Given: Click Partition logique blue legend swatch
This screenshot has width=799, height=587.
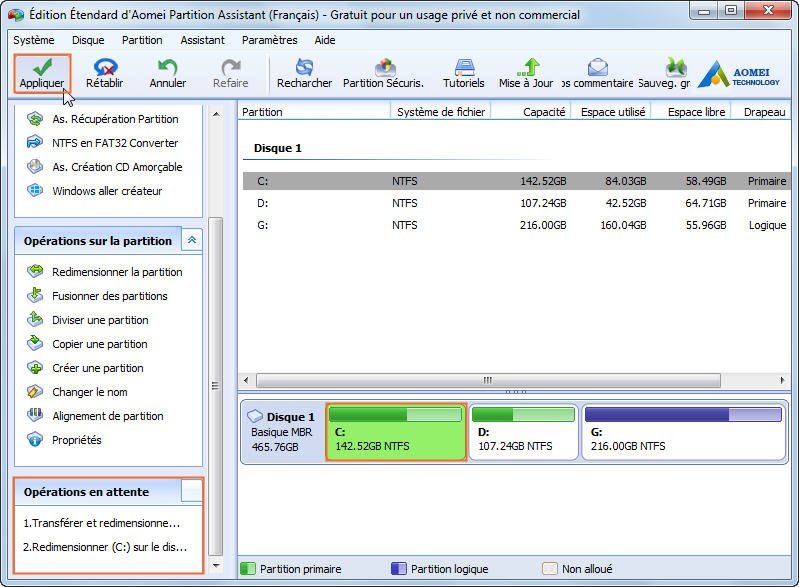Looking at the screenshot, I should tap(398, 569).
